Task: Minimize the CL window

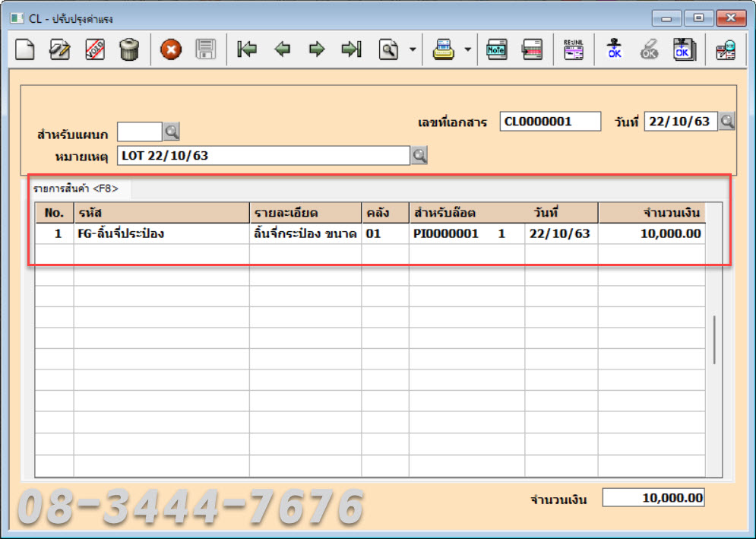Action: (667, 18)
